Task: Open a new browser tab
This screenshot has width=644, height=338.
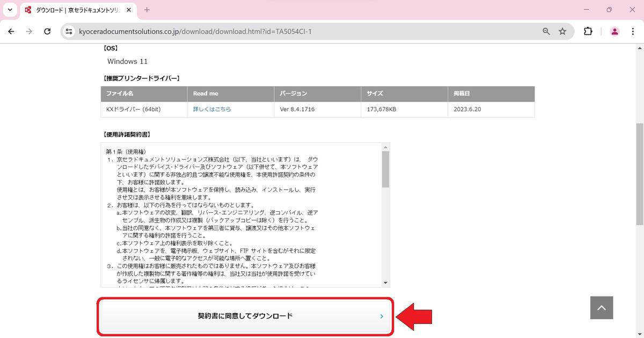Action: [147, 10]
